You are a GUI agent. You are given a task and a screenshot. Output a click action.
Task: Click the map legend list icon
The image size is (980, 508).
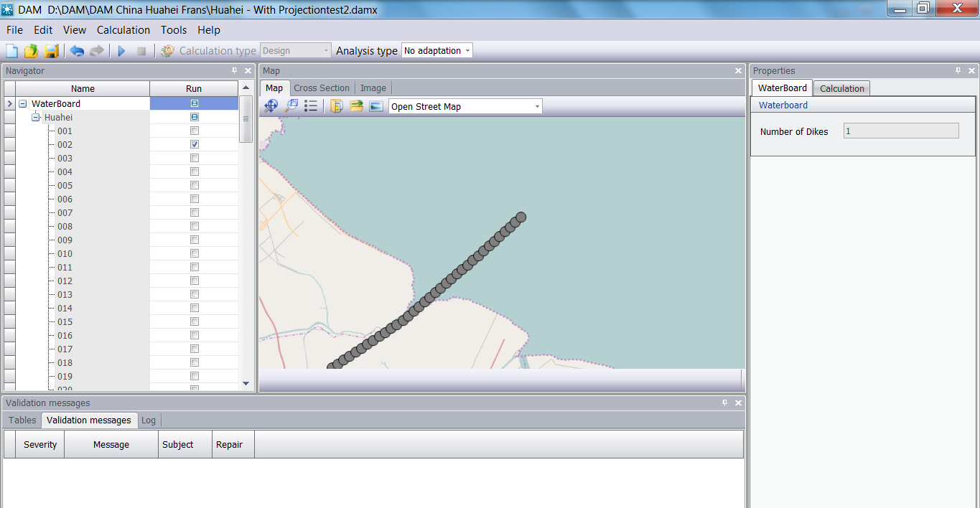point(311,106)
